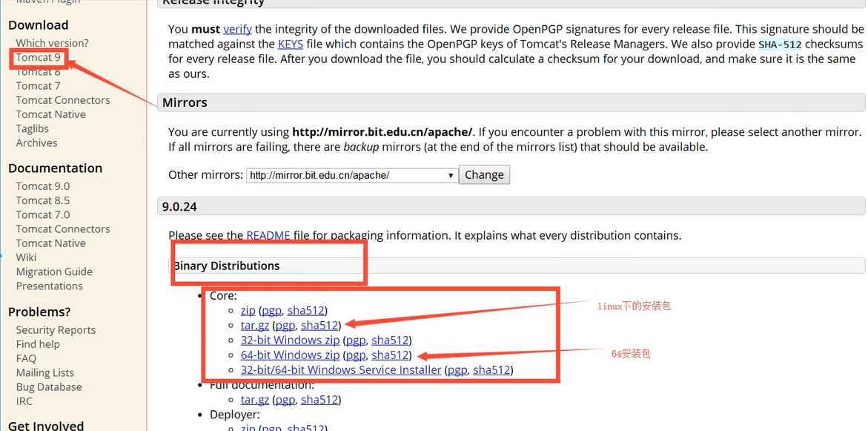868x431 pixels.
Task: Open Tomcat 9.0 documentation
Action: tap(43, 186)
